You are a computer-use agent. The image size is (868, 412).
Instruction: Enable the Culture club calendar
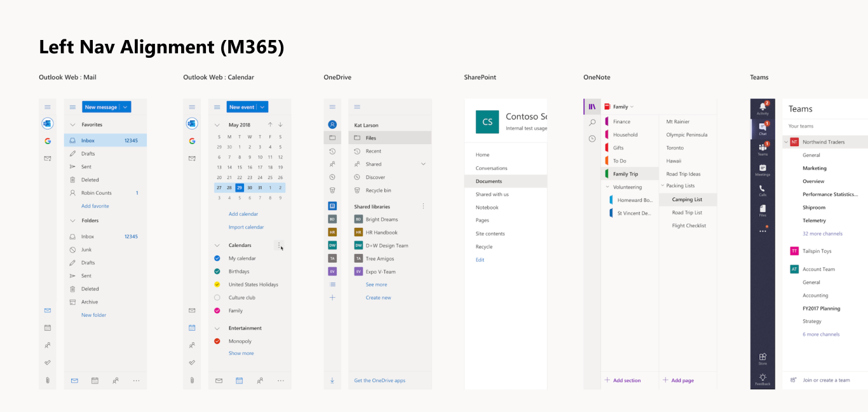click(217, 298)
